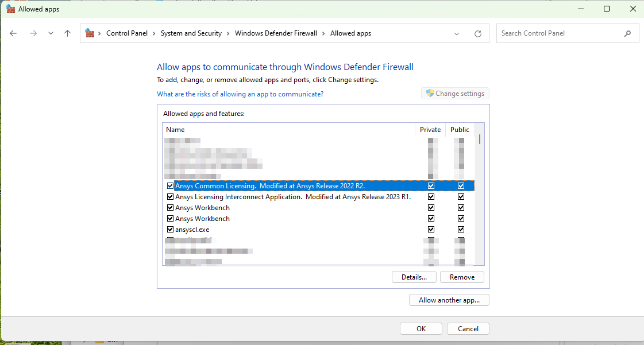The image size is (644, 345).
Task: Click the Allowed apps window title icon
Action: pyautogui.click(x=10, y=9)
